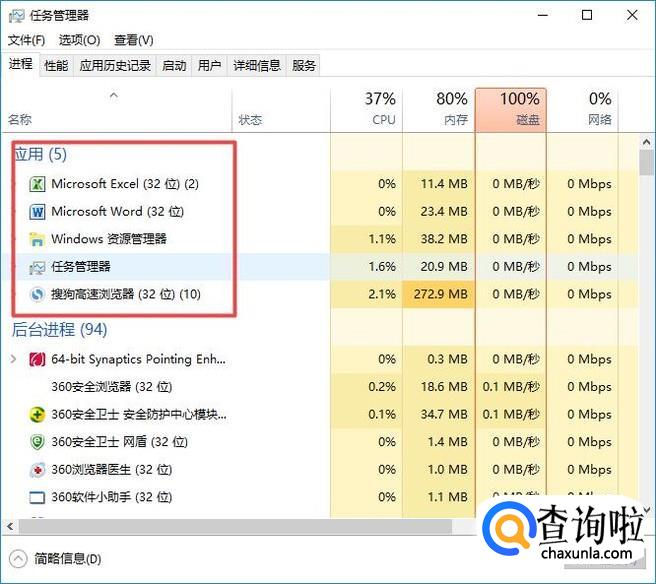Click the 38.2 MB memory value
656x584 pixels.
443,239
